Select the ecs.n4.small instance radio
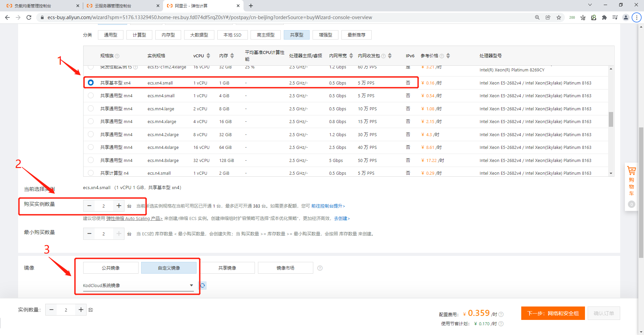 pos(91,173)
